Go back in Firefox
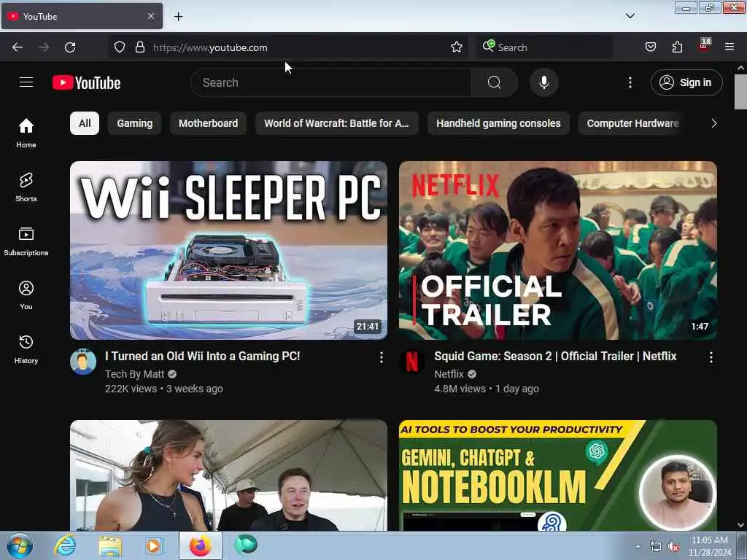The image size is (747, 560). 18,47
